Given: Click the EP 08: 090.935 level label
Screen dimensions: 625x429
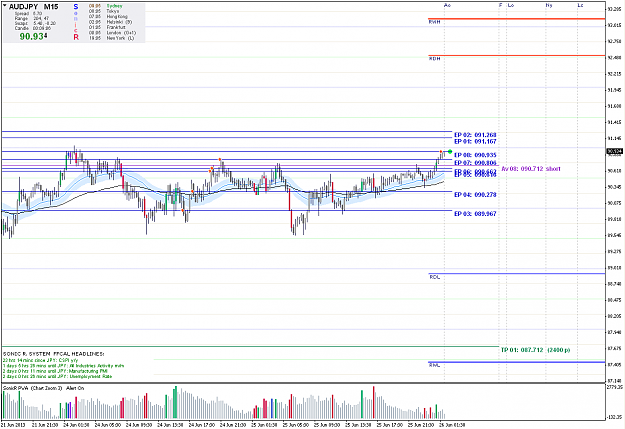Looking at the screenshot, I should [x=475, y=155].
